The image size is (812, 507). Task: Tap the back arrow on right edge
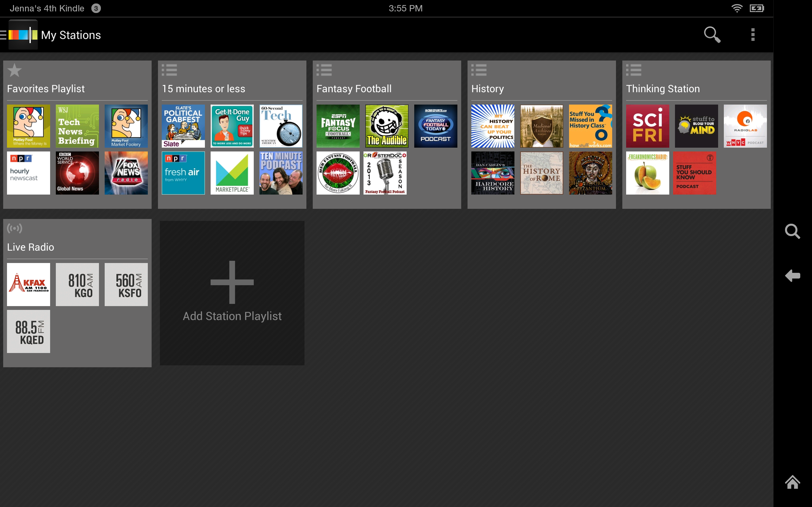(793, 276)
